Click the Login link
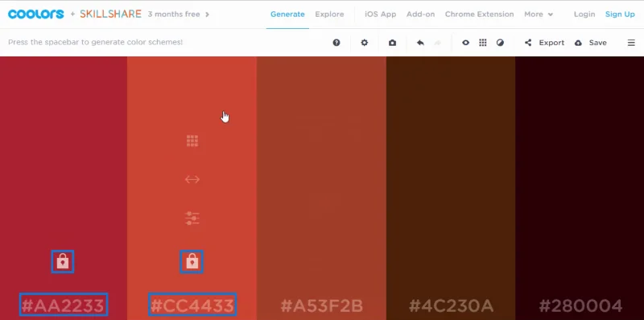644x320 pixels. [x=584, y=14]
